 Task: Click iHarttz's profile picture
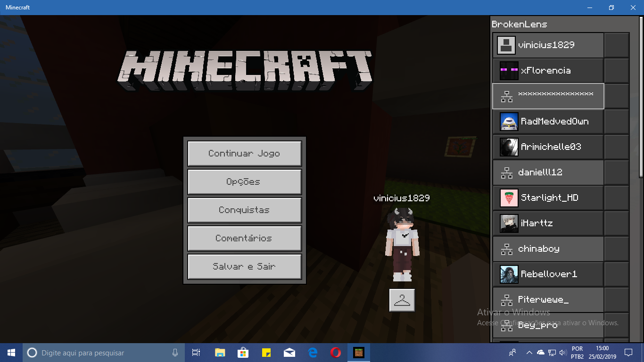click(x=509, y=223)
